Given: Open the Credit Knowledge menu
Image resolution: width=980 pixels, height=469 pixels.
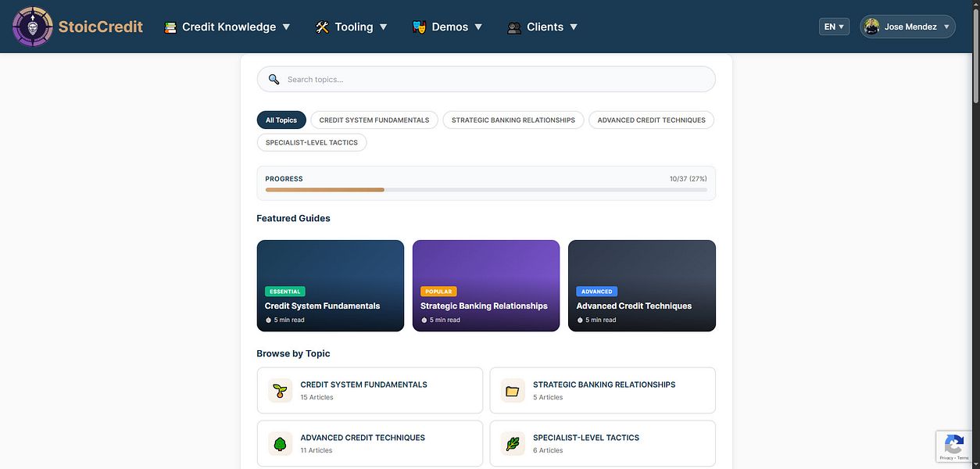Looking at the screenshot, I should coord(227,26).
